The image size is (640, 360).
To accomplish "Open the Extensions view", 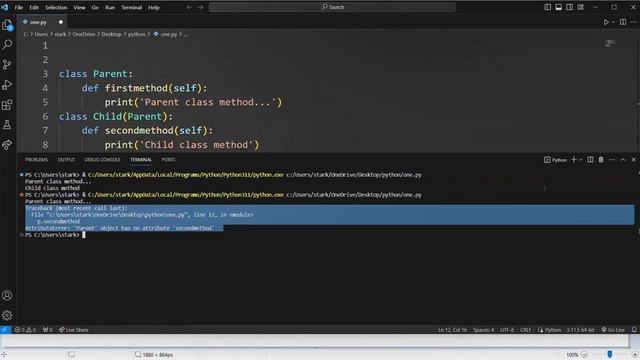I will pyautogui.click(x=7, y=104).
